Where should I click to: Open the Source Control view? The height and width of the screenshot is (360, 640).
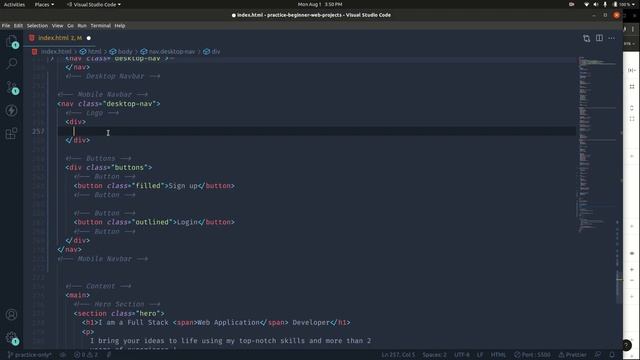point(11,87)
